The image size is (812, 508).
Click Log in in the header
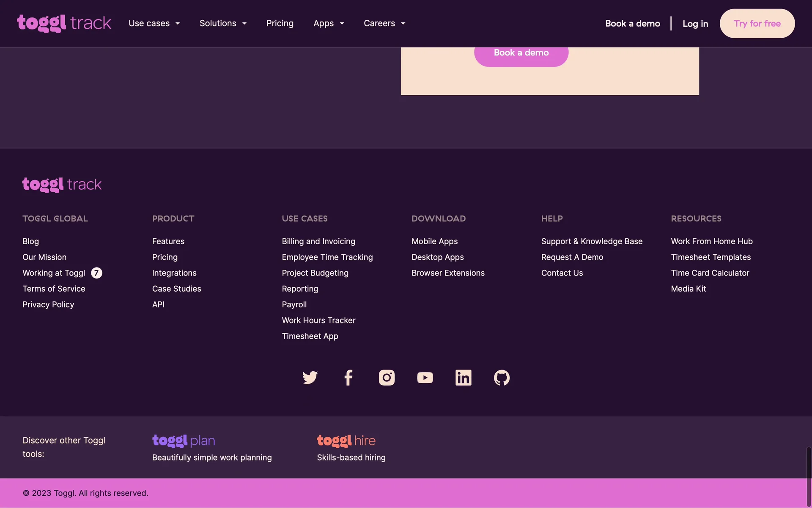click(x=695, y=24)
